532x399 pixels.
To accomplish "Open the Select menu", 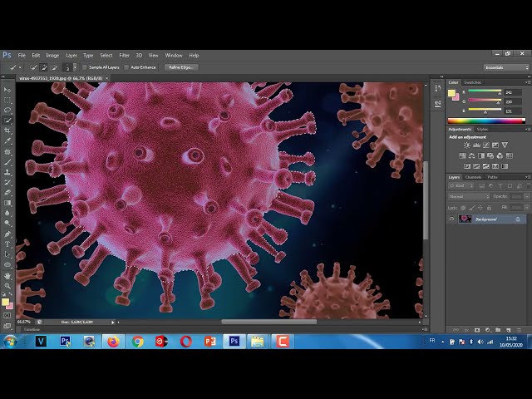I will [x=106, y=56].
